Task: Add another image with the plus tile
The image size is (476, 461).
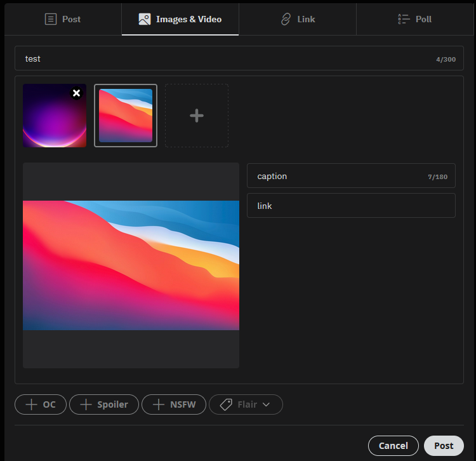Action: click(197, 116)
